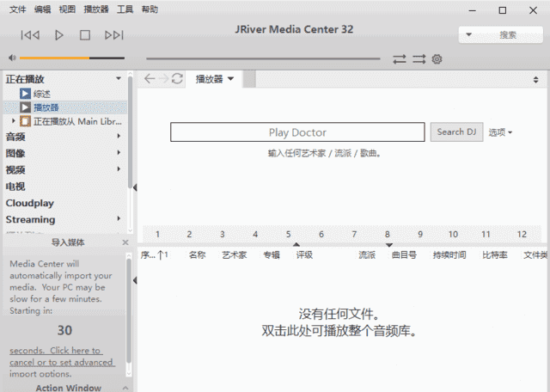
Task: Stop playback with the stop button
Action: click(85, 35)
